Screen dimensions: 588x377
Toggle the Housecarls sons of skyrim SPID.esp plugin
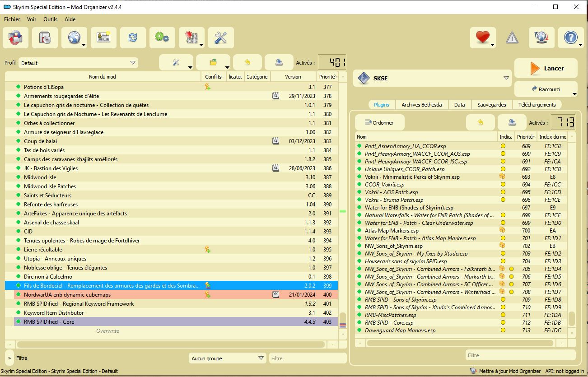coord(359,261)
